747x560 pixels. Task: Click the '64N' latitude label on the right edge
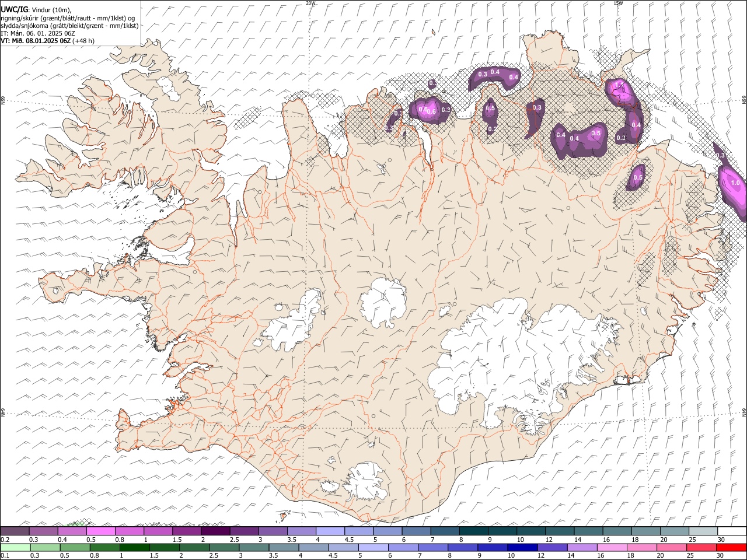pos(744,412)
